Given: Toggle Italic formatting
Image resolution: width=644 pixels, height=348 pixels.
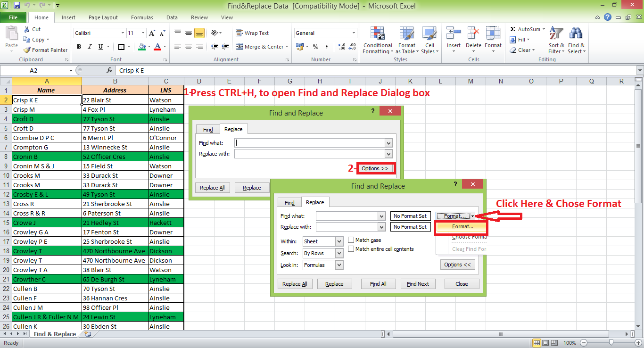Looking at the screenshot, I should coord(90,47).
